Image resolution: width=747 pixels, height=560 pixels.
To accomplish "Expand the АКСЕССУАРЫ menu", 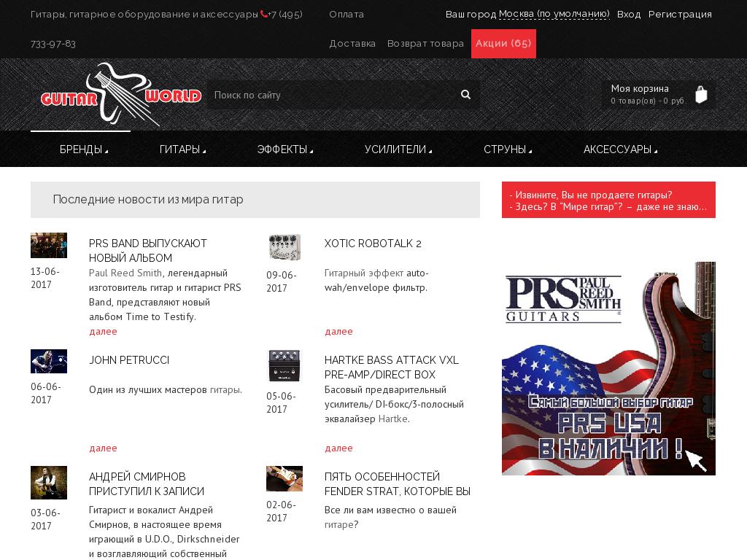I will tap(620, 149).
